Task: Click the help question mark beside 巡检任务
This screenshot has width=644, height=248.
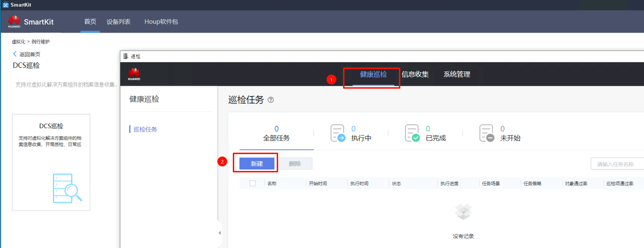Action: pyautogui.click(x=271, y=100)
